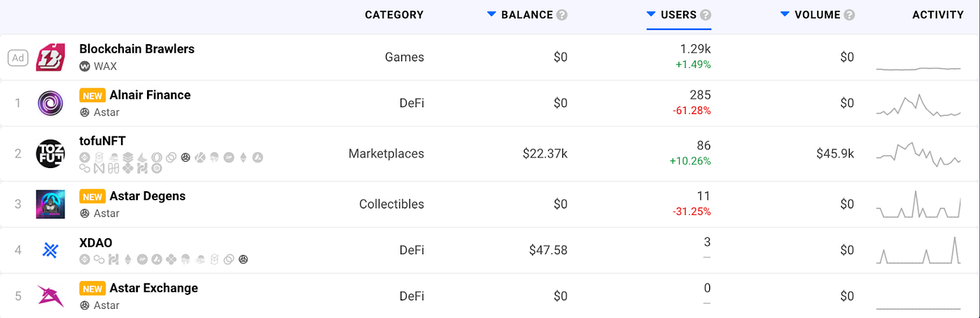The width and height of the screenshot is (980, 318).
Task: Click the help icon beside Balance
Action: 562,15
